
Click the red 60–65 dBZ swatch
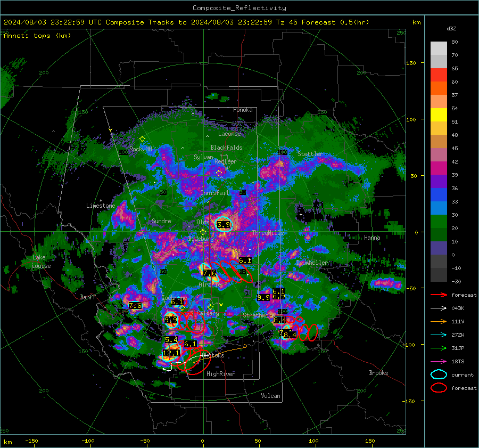point(439,75)
